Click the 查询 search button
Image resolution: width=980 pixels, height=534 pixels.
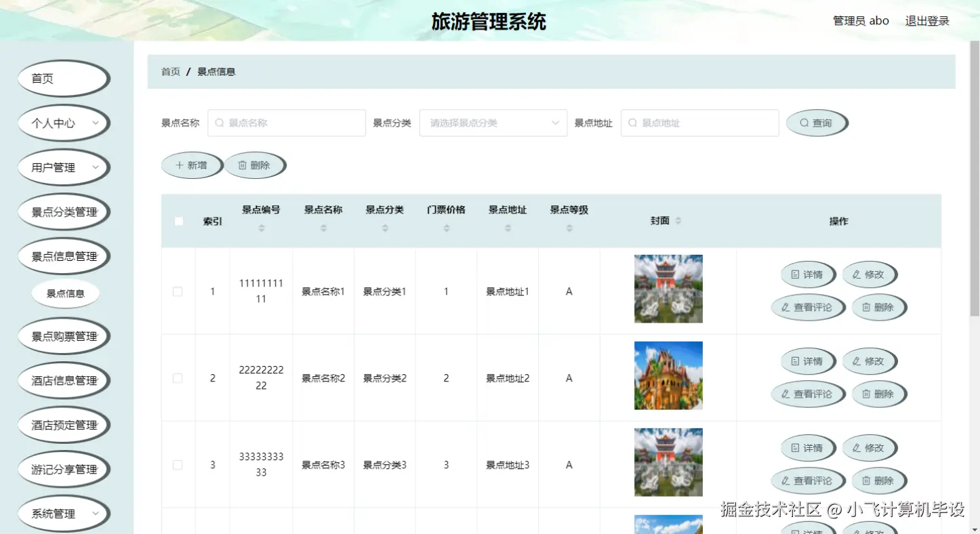(x=816, y=123)
